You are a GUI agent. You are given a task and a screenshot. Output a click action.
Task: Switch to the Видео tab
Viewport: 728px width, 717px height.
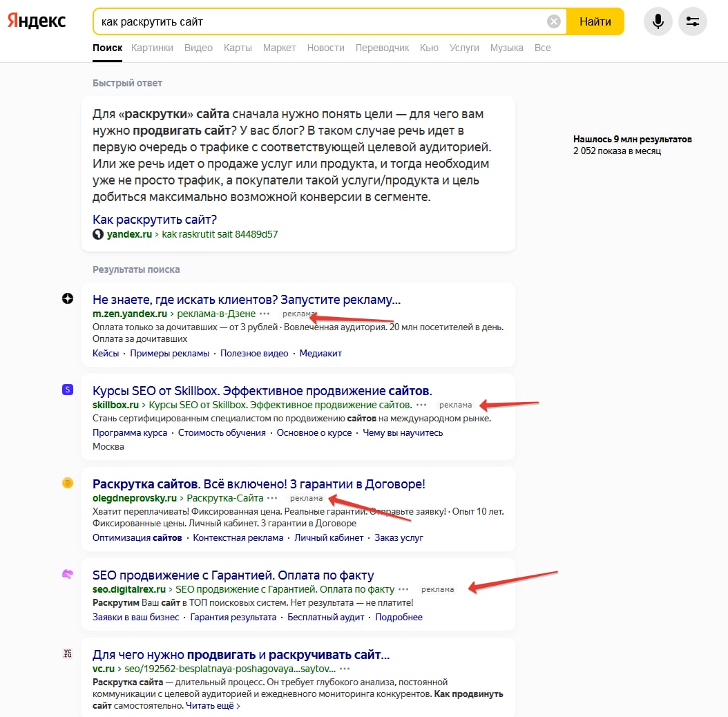pos(198,48)
